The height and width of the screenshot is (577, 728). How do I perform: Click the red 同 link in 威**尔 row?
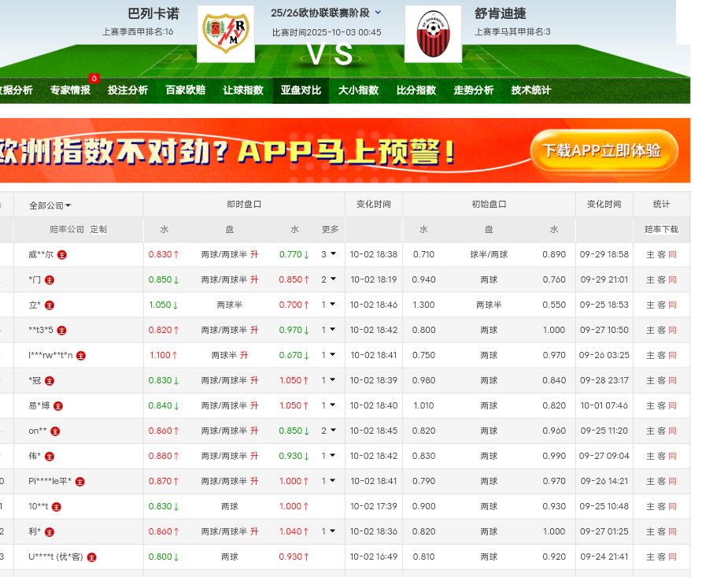pyautogui.click(x=672, y=255)
